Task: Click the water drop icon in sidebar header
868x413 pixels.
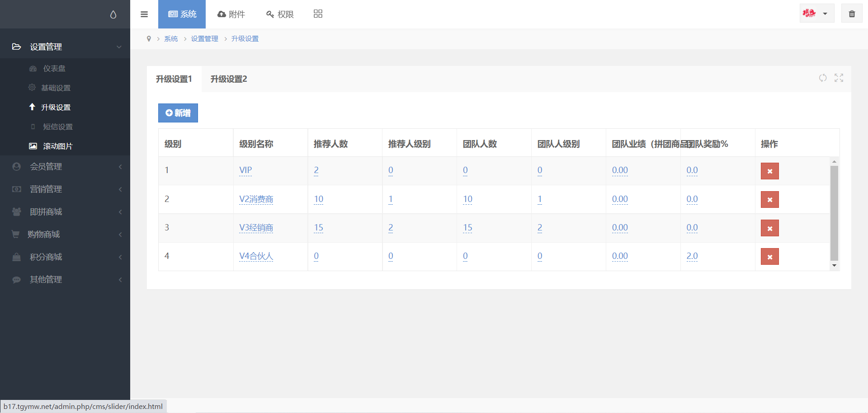Action: click(113, 14)
